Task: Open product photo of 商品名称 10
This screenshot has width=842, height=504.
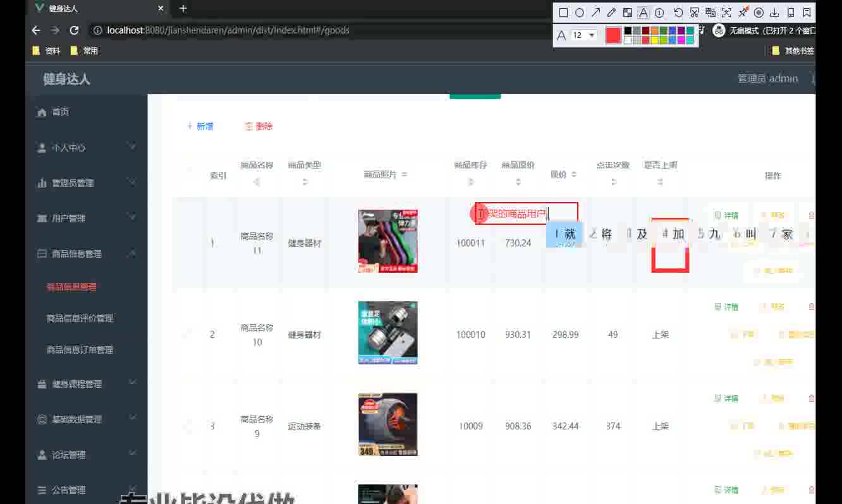Action: [x=387, y=333]
